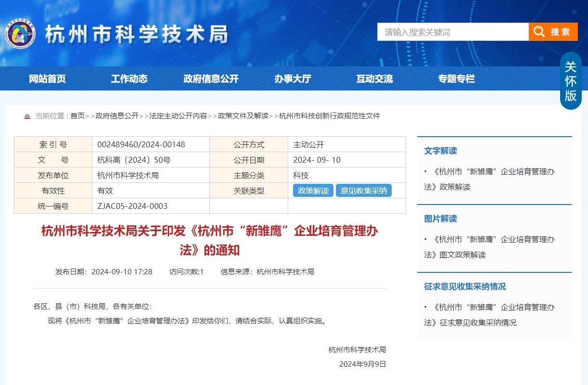Image resolution: width=588 pixels, height=385 pixels.
Task: Open the 法定主动公开内容 breadcrumb
Action: pos(178,116)
